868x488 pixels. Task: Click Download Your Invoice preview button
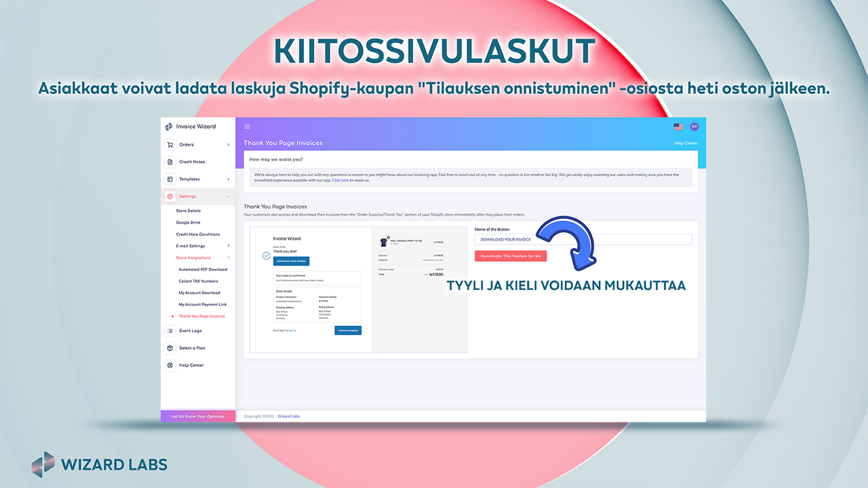pyautogui.click(x=291, y=261)
